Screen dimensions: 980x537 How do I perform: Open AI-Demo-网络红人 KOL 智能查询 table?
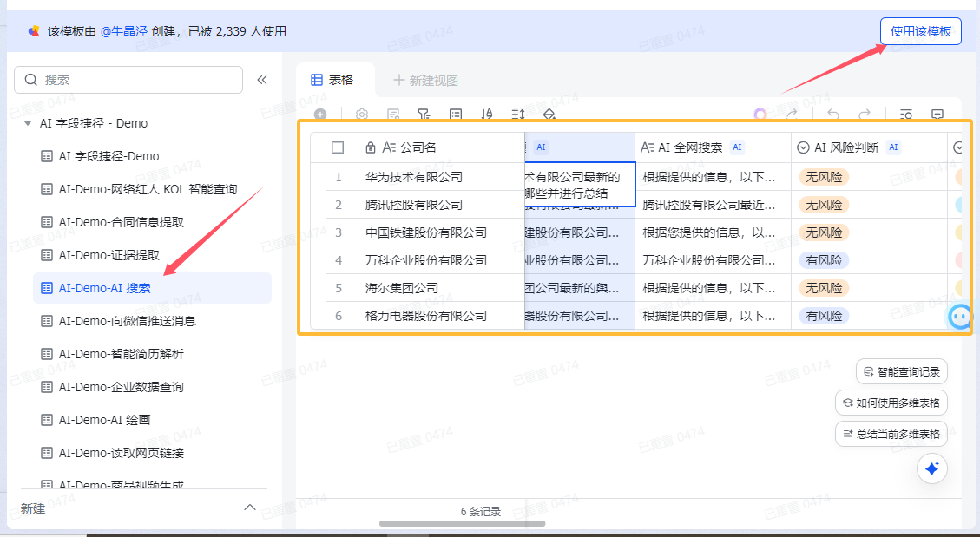click(139, 189)
